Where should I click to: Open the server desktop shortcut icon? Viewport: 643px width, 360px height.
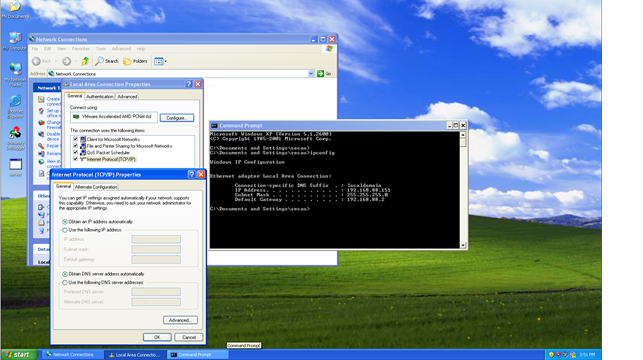(15, 167)
